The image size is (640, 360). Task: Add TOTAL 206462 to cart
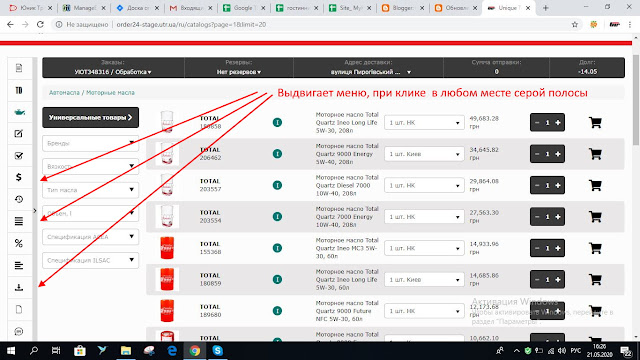[x=595, y=154]
